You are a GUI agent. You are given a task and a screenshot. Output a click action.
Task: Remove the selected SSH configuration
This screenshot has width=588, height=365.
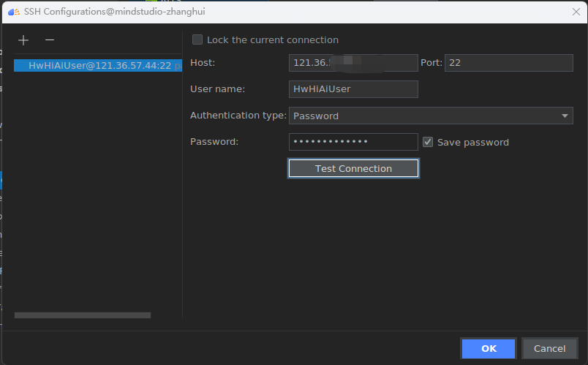click(50, 40)
